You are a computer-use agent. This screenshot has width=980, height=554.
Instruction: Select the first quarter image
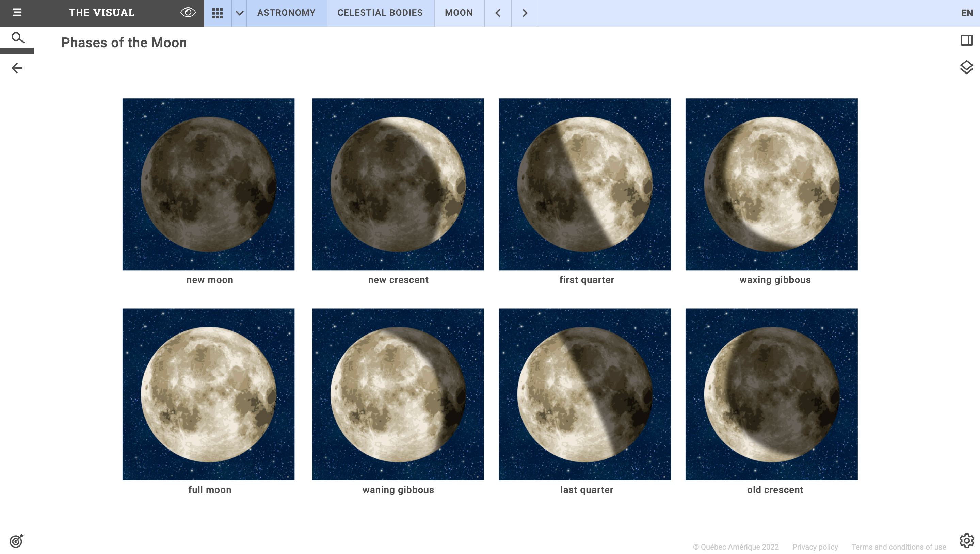[x=584, y=184]
